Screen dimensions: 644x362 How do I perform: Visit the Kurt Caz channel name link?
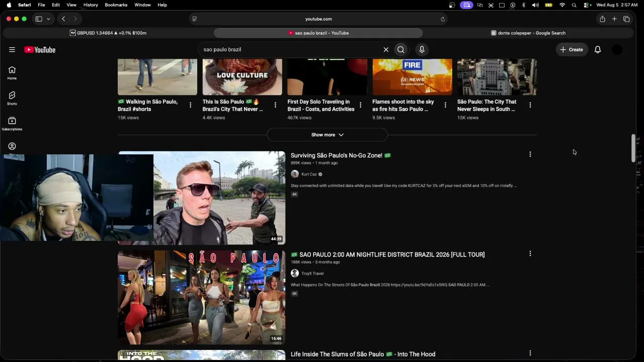coord(309,174)
